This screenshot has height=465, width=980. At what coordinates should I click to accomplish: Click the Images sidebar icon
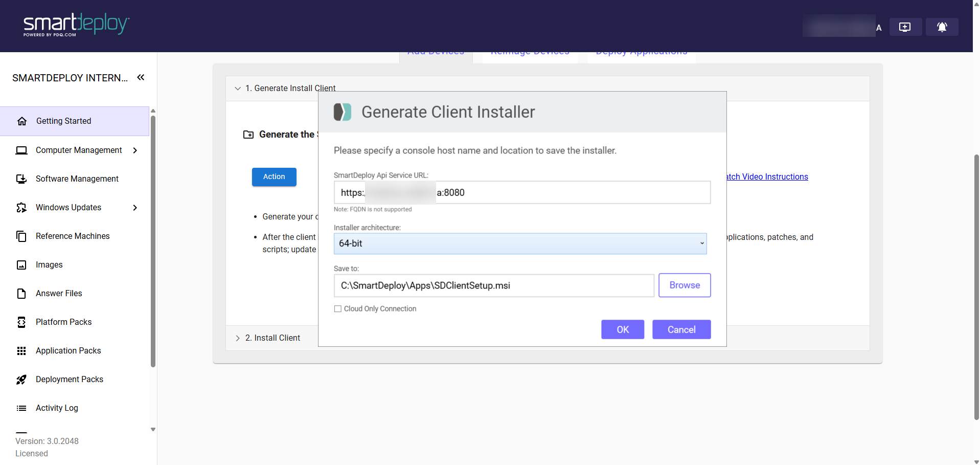(x=21, y=265)
